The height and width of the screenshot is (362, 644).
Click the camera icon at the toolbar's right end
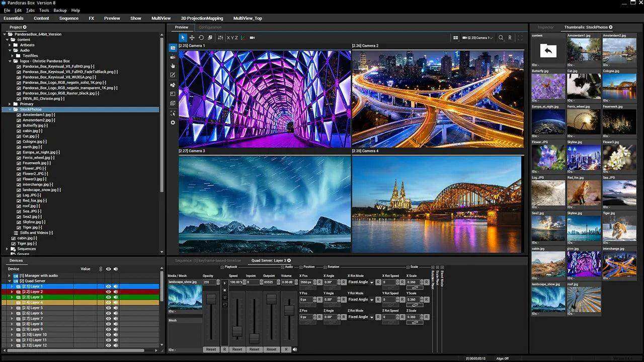(x=252, y=37)
